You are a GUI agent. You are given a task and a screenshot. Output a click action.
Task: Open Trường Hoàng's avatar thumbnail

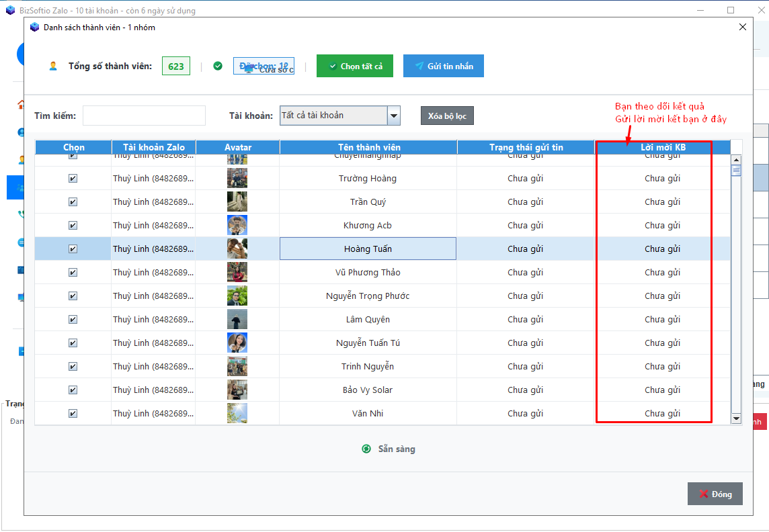[237, 179]
